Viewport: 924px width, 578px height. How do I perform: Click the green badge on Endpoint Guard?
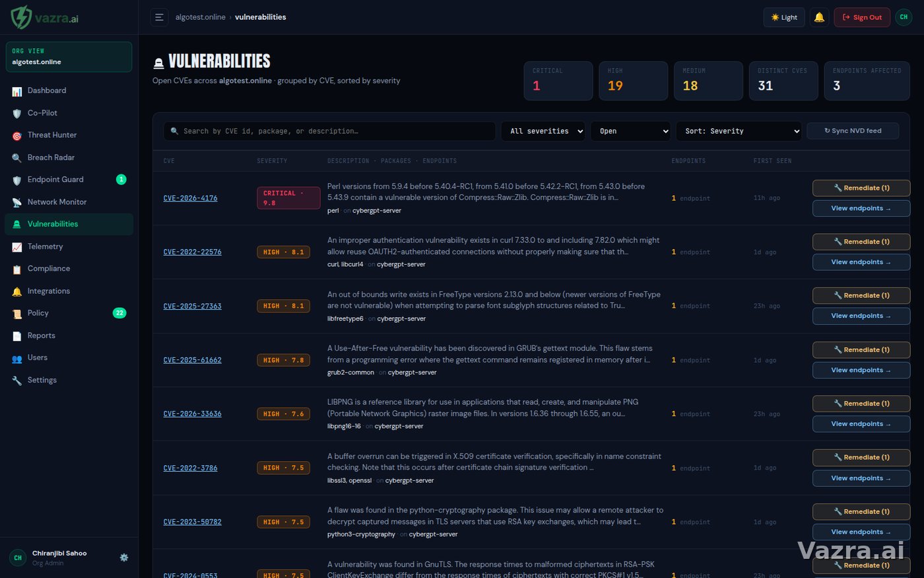click(x=121, y=180)
